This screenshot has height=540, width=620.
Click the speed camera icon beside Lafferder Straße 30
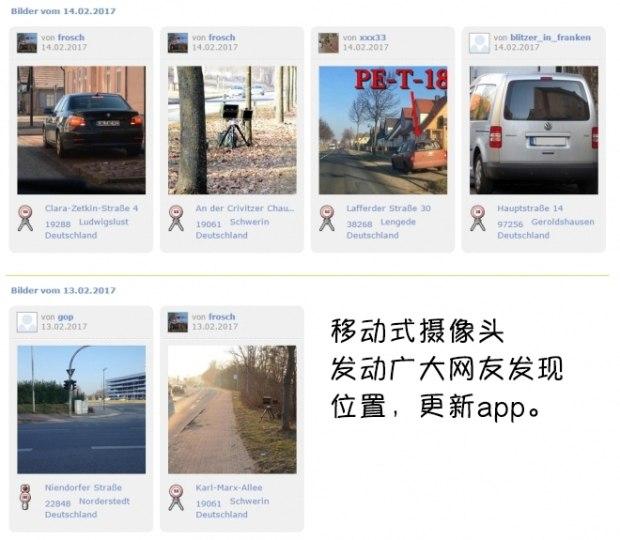point(327,218)
